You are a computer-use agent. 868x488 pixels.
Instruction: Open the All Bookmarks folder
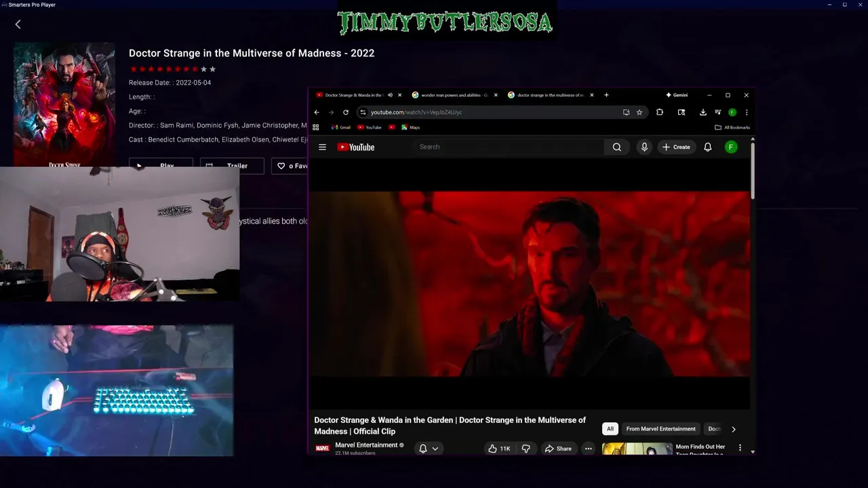[732, 127]
